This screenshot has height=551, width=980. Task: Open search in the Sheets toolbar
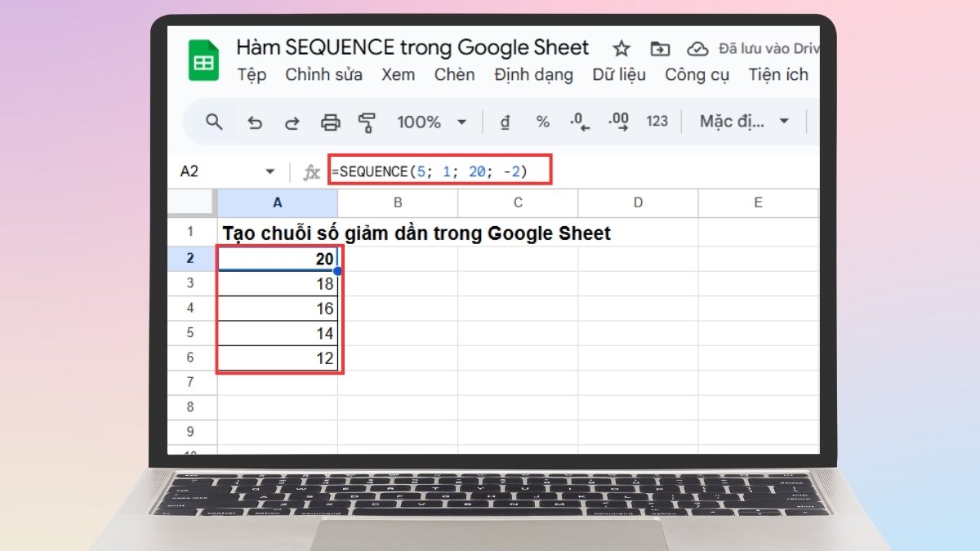[213, 121]
